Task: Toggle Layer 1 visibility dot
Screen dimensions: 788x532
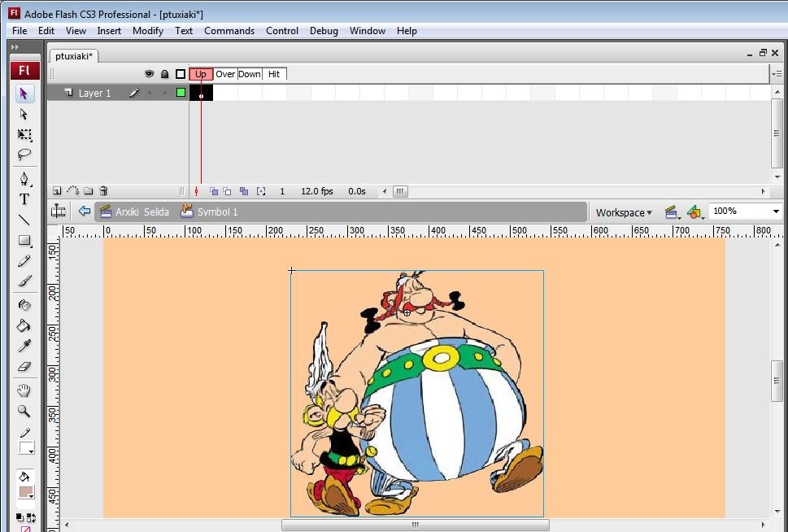Action: (150, 93)
